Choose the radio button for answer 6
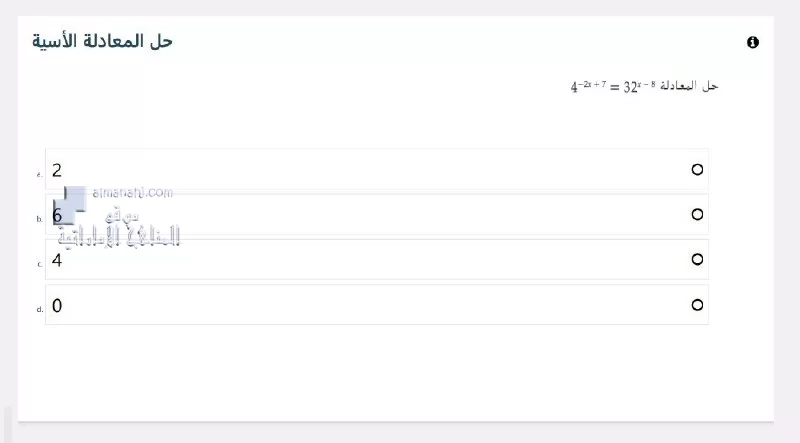Screen dimensions: 800x443 point(697,214)
